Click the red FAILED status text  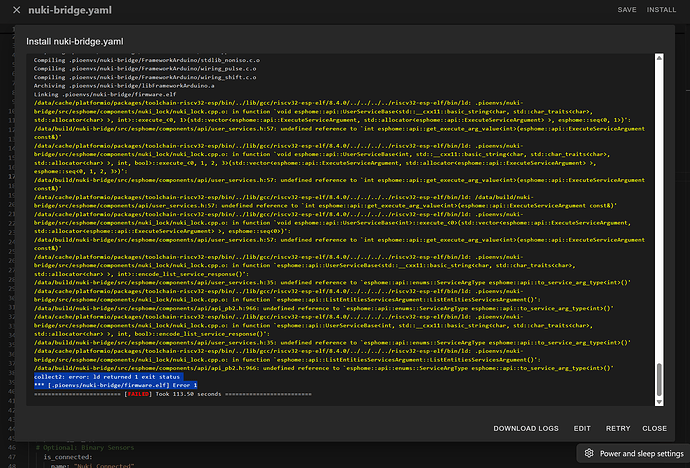click(x=138, y=394)
